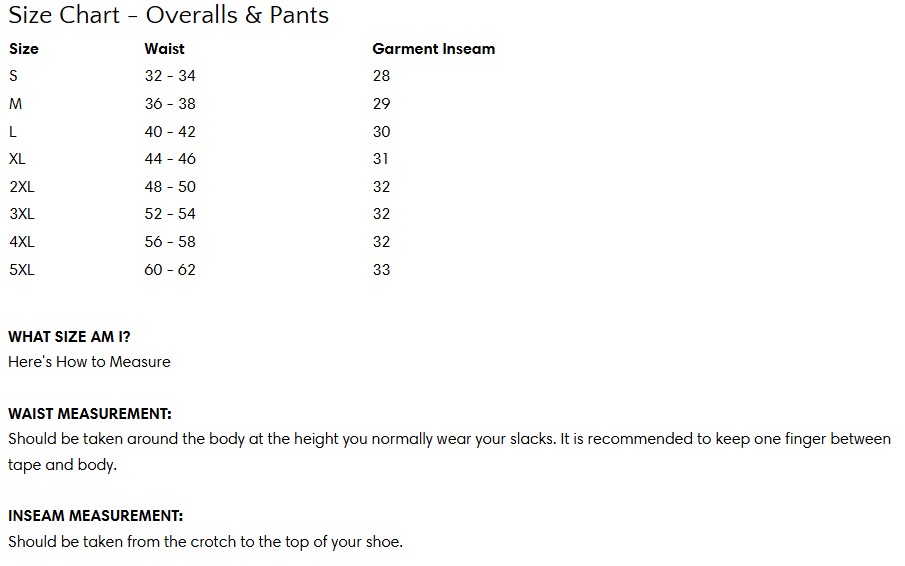
Task: Click garment inseam value 28
Action: (381, 76)
